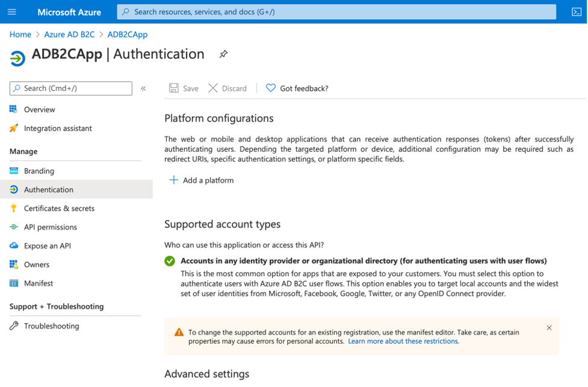Focus the global search resources box
The height and width of the screenshot is (387, 588).
336,12
